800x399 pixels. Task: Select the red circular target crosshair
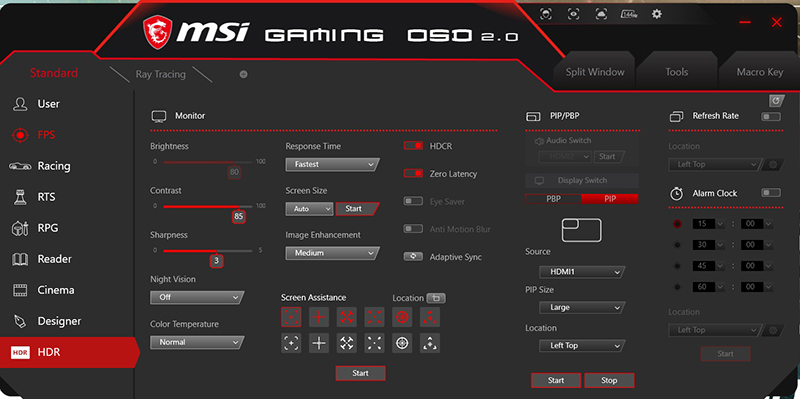[402, 317]
